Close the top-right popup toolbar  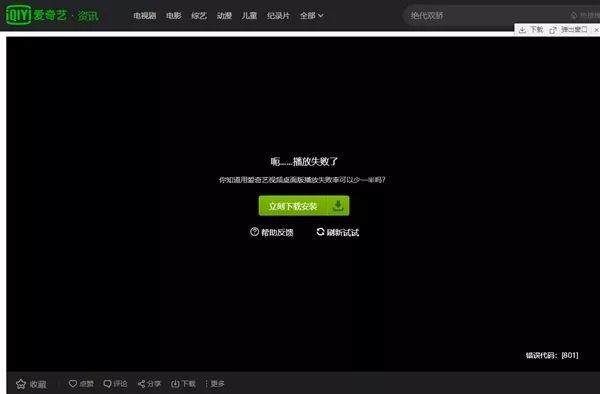coord(596,30)
